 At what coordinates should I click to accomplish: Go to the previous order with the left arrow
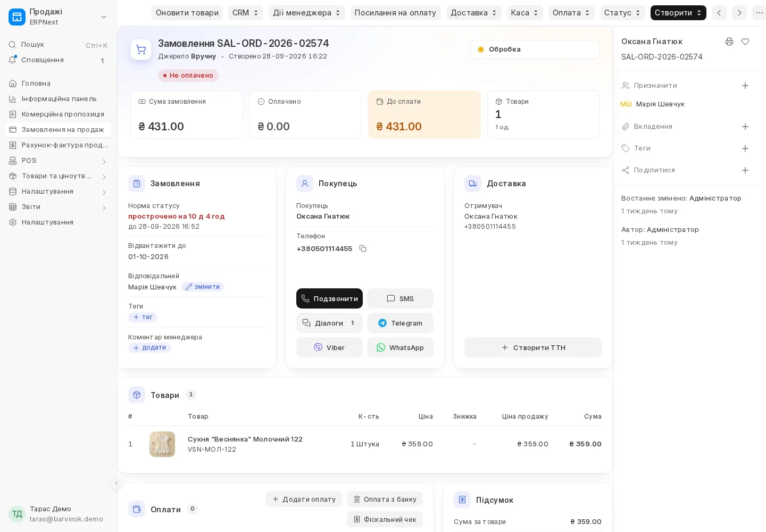719,13
